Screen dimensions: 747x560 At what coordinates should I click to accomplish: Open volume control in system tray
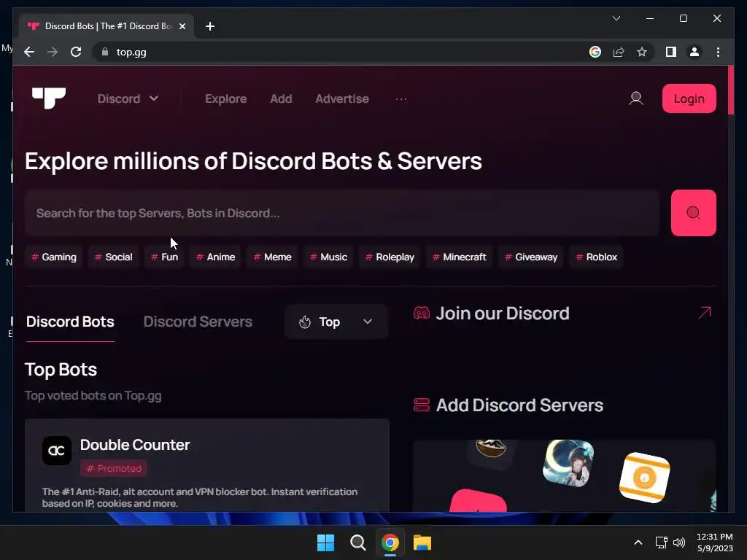tap(679, 542)
